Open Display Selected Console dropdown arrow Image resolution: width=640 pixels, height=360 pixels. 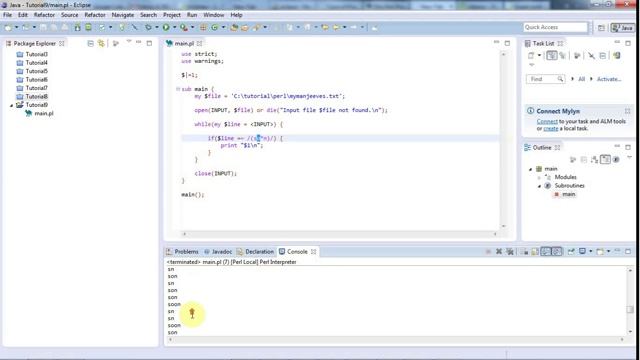click(590, 251)
